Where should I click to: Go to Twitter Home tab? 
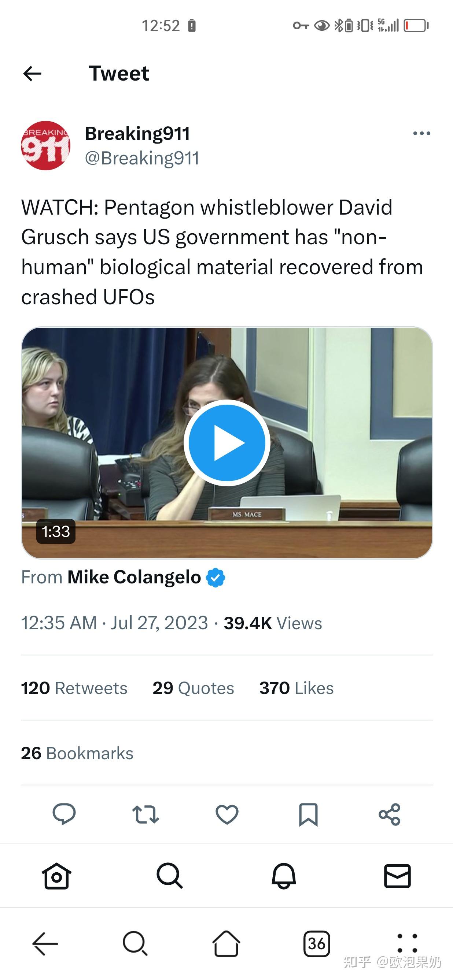57,876
